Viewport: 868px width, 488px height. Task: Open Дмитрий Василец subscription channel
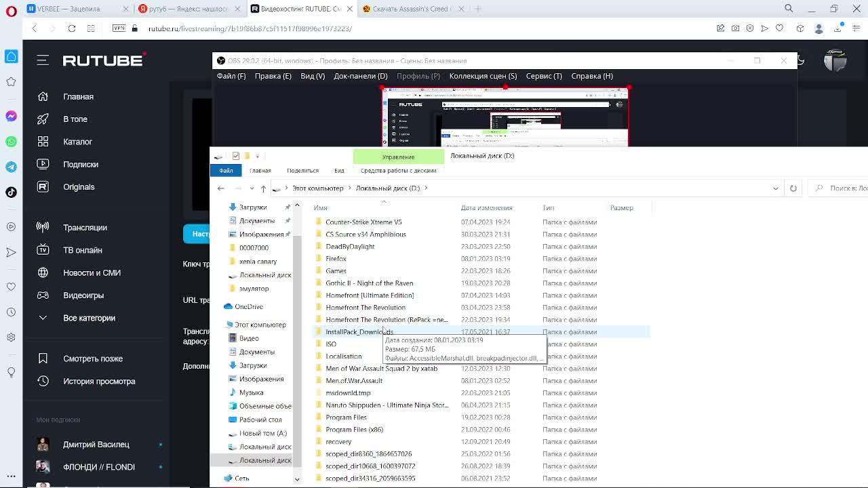pyautogui.click(x=96, y=445)
